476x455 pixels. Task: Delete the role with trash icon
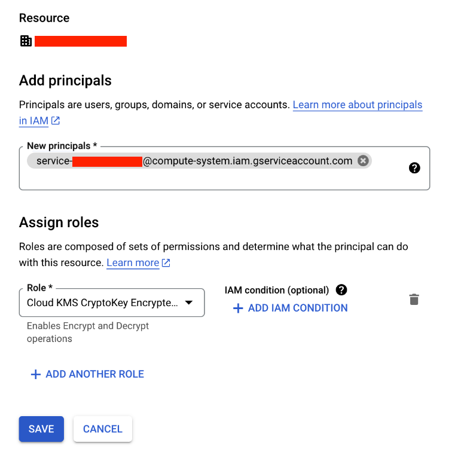tap(414, 300)
